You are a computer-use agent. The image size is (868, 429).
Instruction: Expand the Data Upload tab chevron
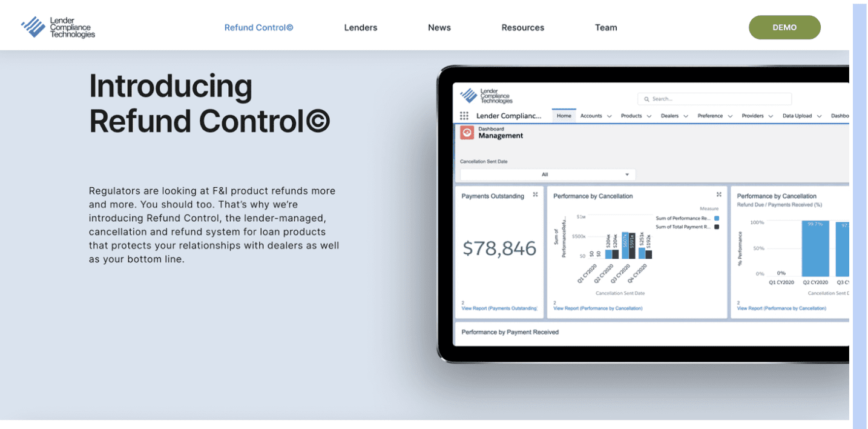[819, 116]
